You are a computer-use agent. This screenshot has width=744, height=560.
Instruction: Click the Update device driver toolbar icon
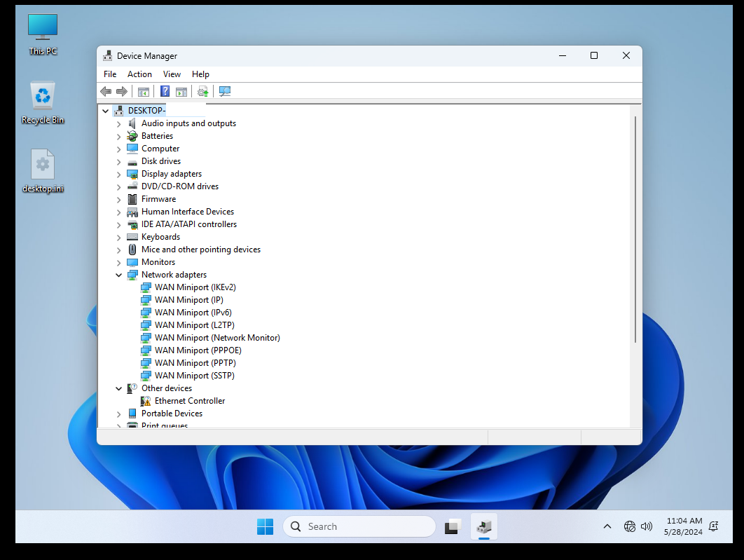[203, 91]
